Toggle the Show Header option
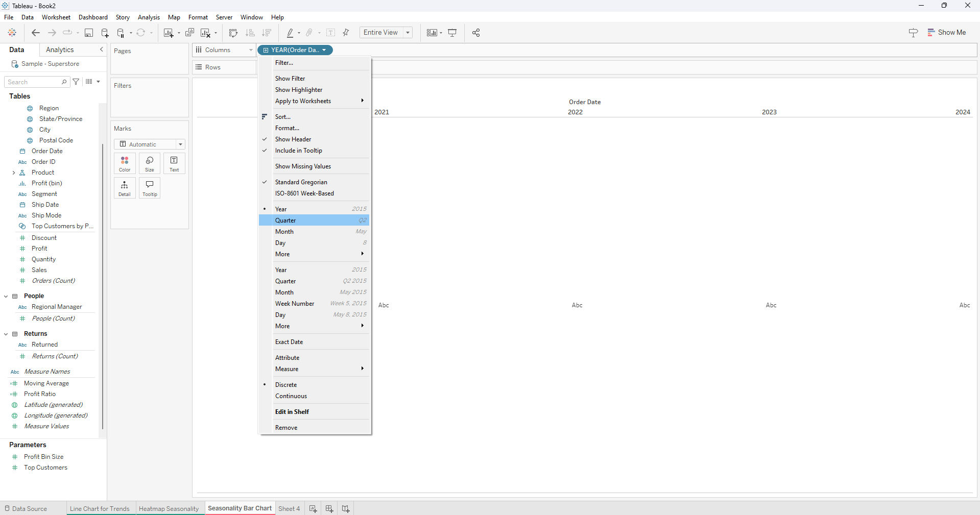980x515 pixels. click(293, 139)
